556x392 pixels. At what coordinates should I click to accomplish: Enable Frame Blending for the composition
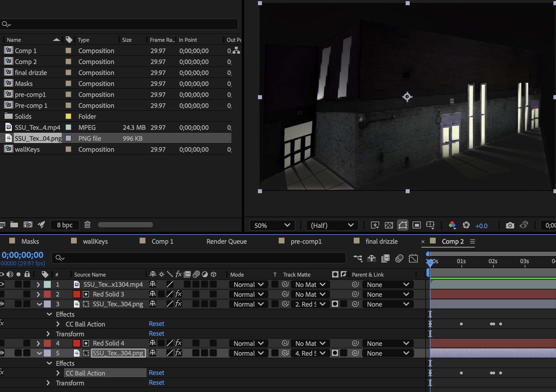click(x=385, y=258)
